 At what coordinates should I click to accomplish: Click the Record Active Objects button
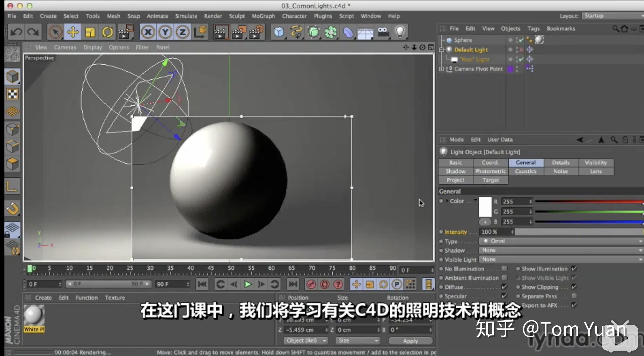click(x=311, y=284)
